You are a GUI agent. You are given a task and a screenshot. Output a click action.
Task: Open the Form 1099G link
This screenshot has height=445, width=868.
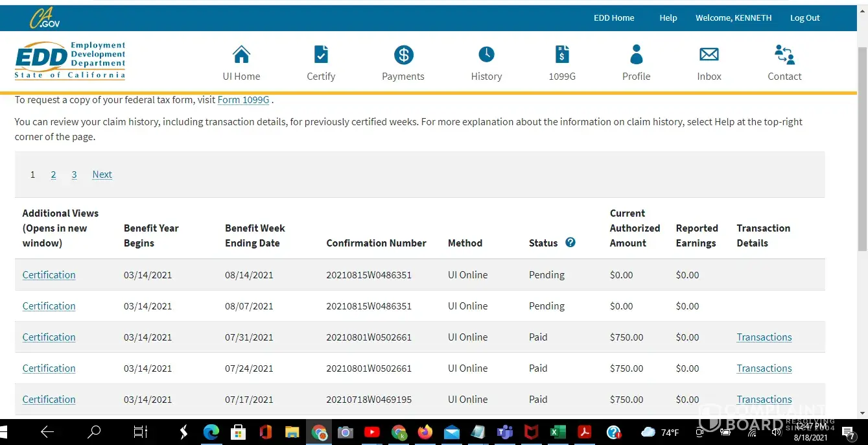coord(243,100)
